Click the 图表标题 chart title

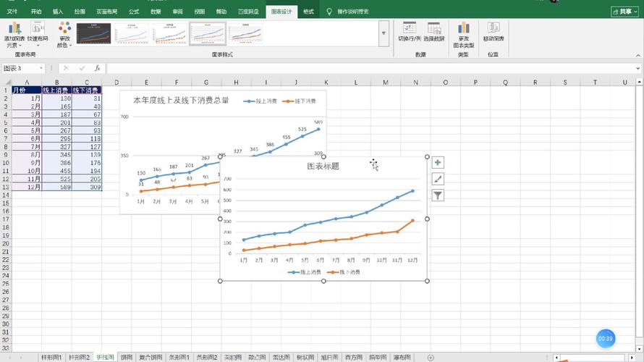[323, 166]
